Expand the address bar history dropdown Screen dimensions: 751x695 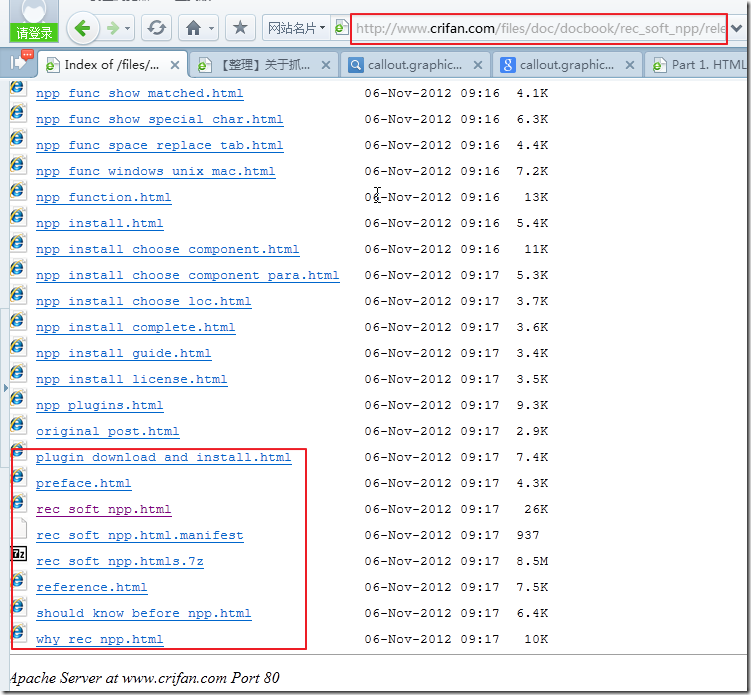coord(737,29)
